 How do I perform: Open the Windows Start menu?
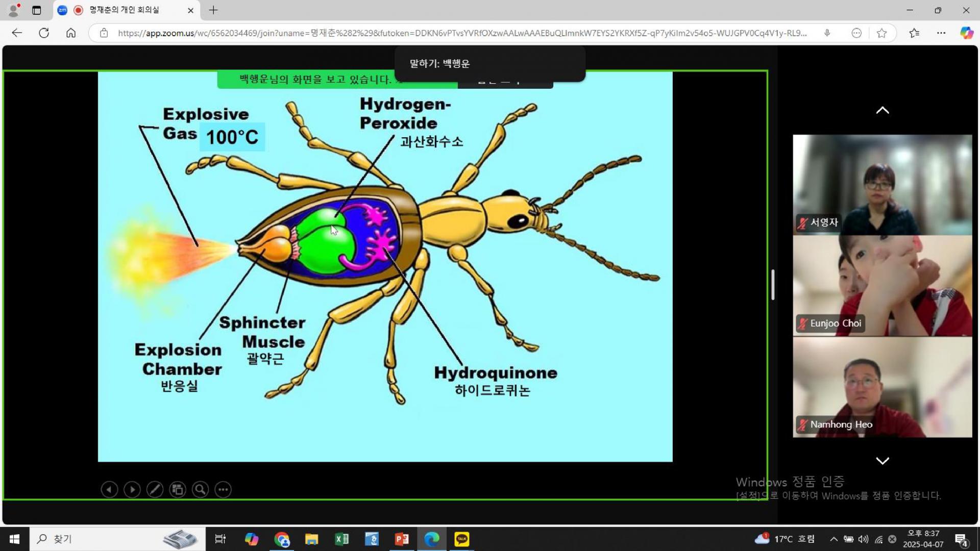pos(14,539)
